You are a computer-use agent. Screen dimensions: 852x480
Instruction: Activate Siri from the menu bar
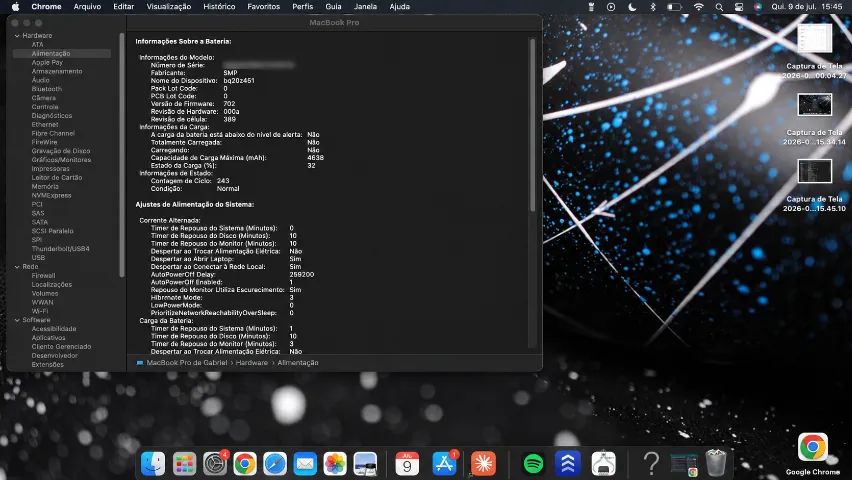pyautogui.click(x=757, y=7)
